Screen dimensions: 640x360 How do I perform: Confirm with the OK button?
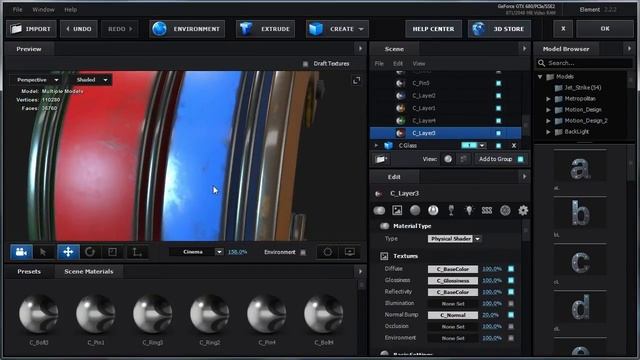[x=605, y=29]
